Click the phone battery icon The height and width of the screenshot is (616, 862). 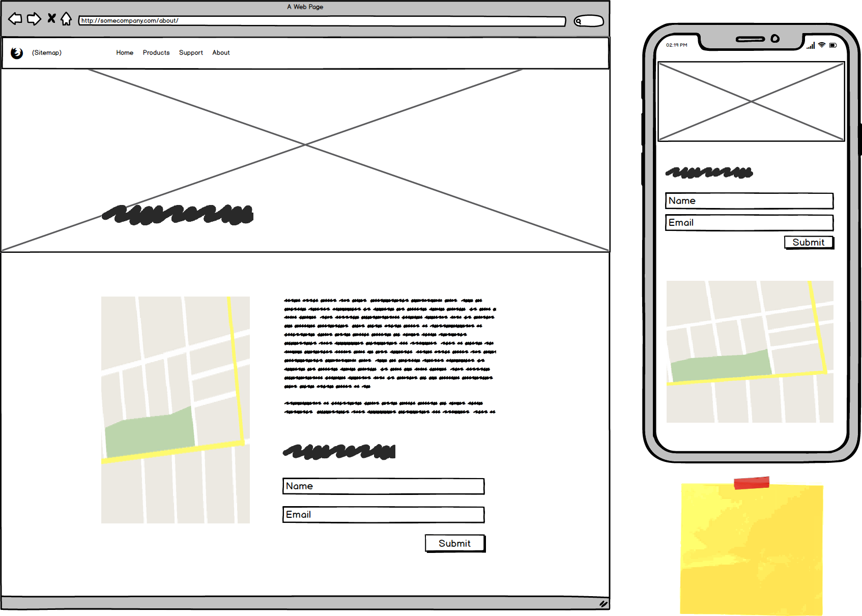pos(833,45)
